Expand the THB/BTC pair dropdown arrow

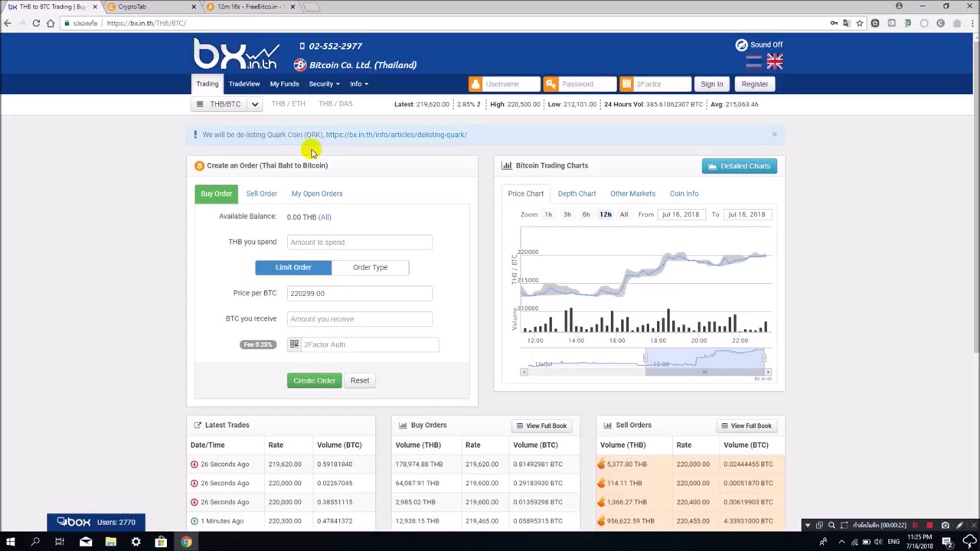[x=254, y=104]
